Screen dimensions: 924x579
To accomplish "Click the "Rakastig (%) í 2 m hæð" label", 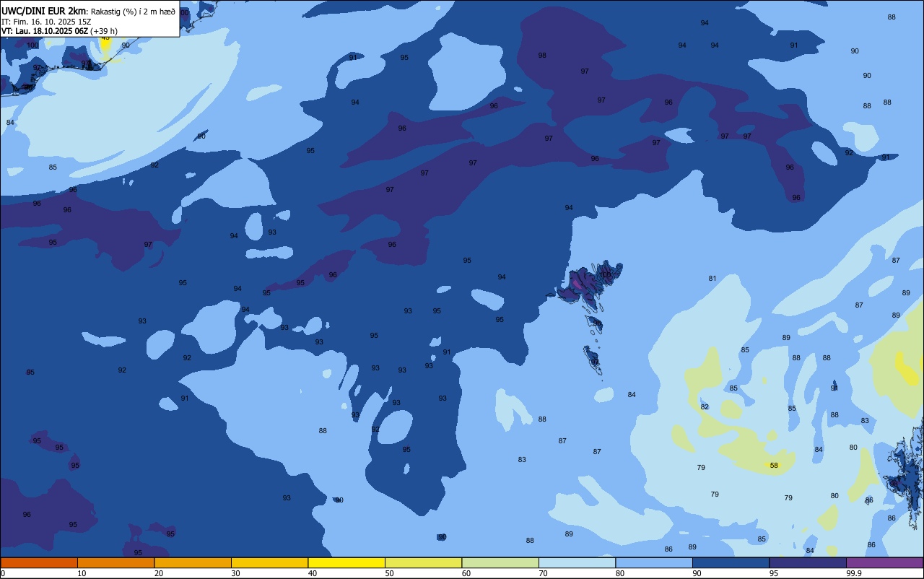I will pos(133,12).
